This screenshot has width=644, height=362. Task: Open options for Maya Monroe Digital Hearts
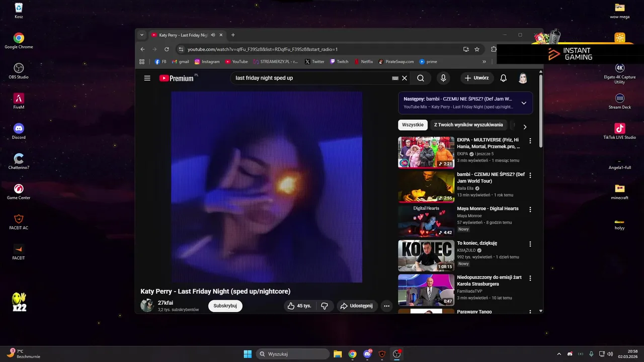(x=530, y=210)
